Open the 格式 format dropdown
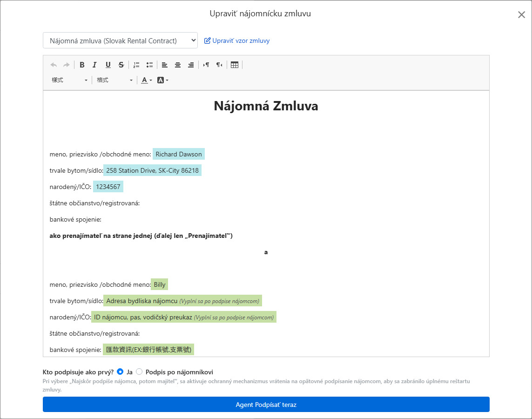 [114, 80]
